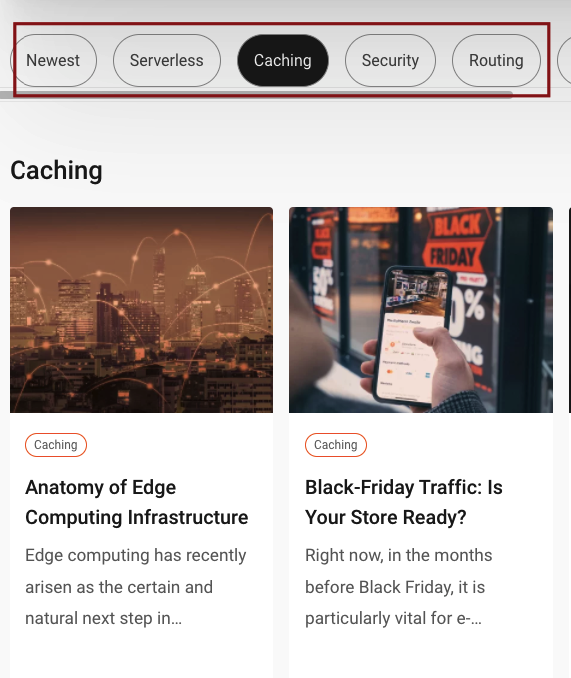Screen dimensions: 571x678
Task: Click the active Caching filter pill
Action: pos(283,61)
